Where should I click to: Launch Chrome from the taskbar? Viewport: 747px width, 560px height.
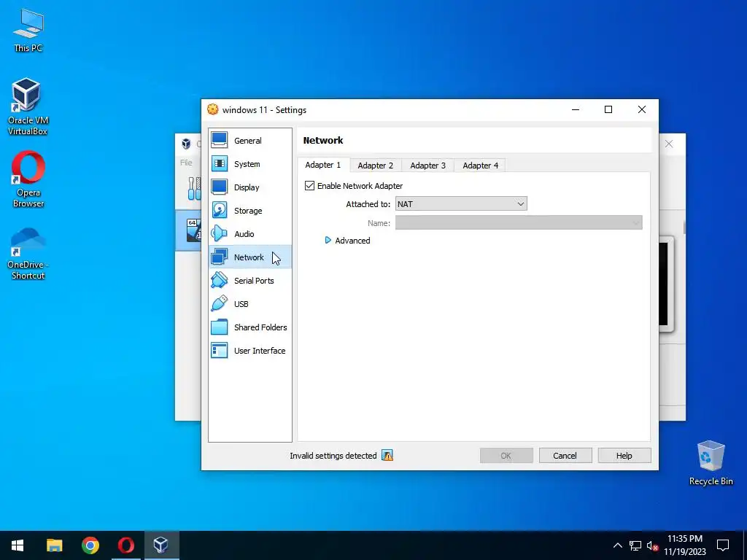[90, 545]
